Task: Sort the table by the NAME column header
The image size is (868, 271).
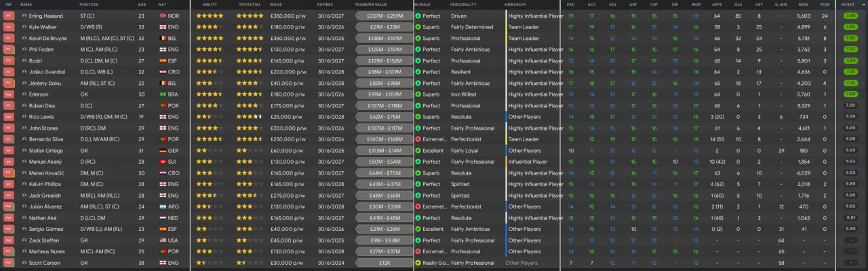Action: coord(26,5)
